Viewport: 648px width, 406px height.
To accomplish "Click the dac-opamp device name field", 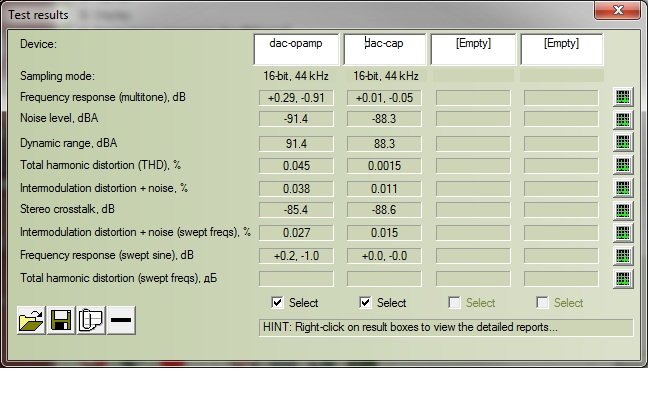I will 296,49.
